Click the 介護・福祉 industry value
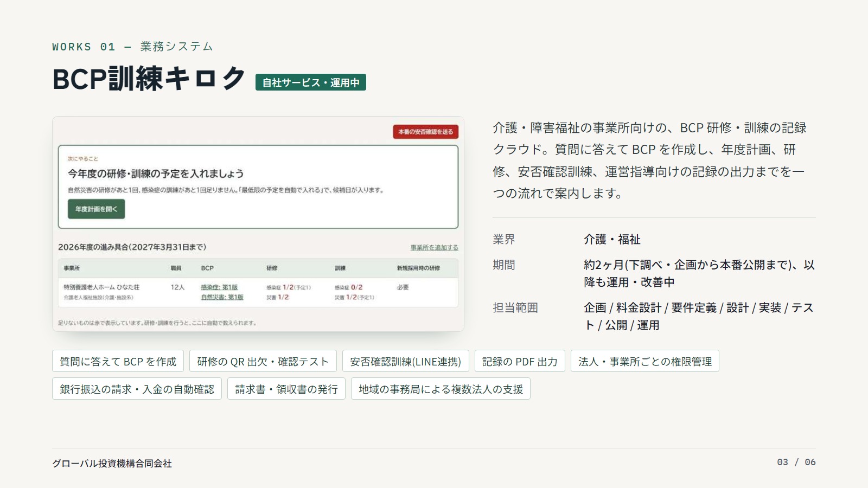This screenshot has width=868, height=488. [x=612, y=239]
